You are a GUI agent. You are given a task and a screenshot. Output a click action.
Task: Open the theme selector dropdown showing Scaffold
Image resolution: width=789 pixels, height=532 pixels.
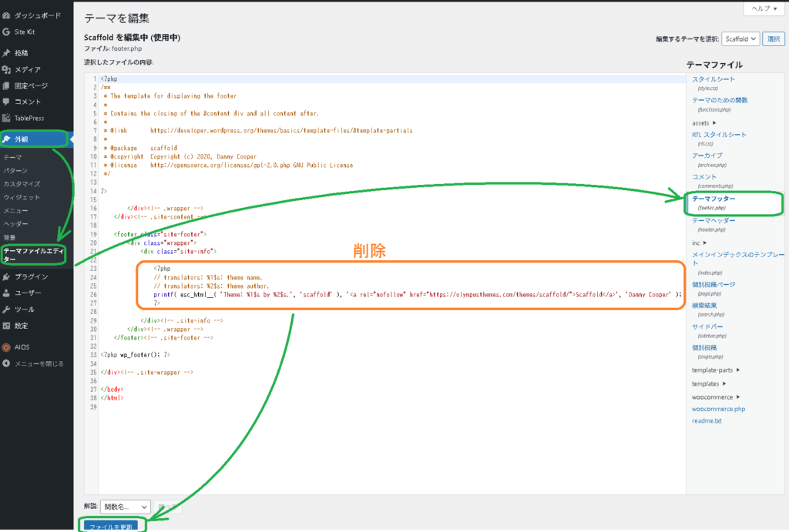[740, 38]
